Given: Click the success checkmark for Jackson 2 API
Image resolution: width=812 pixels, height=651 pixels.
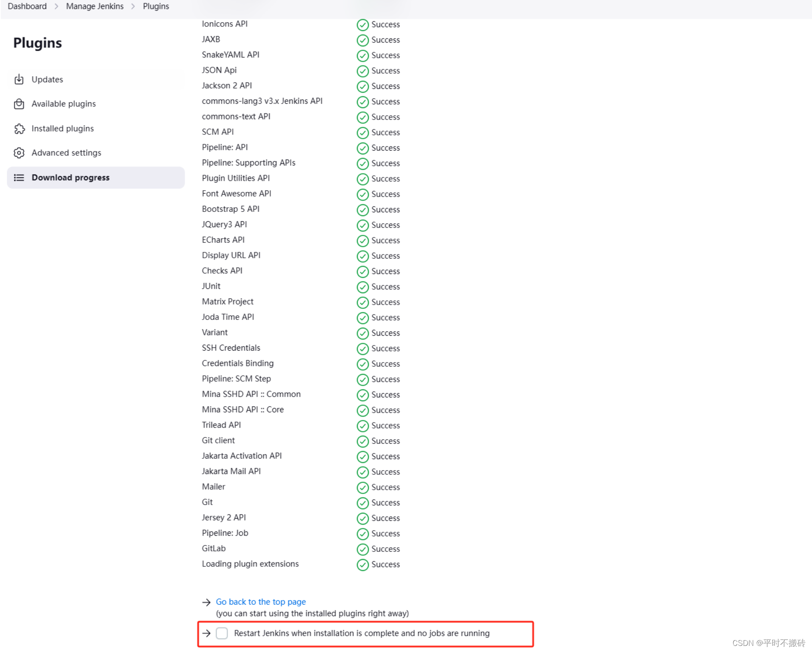Looking at the screenshot, I should 362,86.
